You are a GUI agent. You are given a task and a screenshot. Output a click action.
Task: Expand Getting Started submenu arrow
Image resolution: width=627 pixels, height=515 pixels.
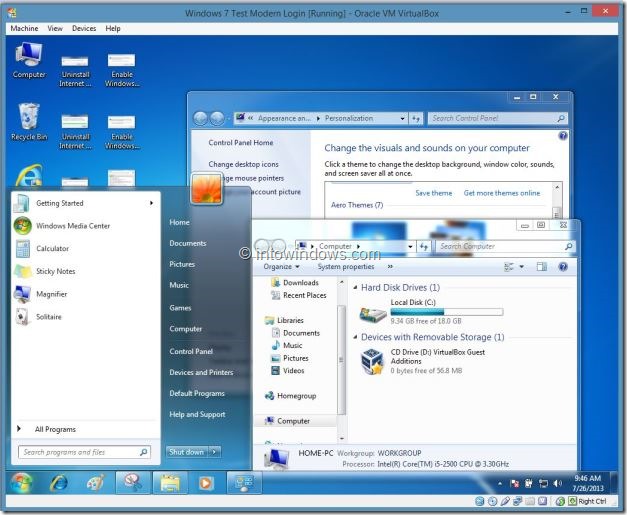coord(151,203)
